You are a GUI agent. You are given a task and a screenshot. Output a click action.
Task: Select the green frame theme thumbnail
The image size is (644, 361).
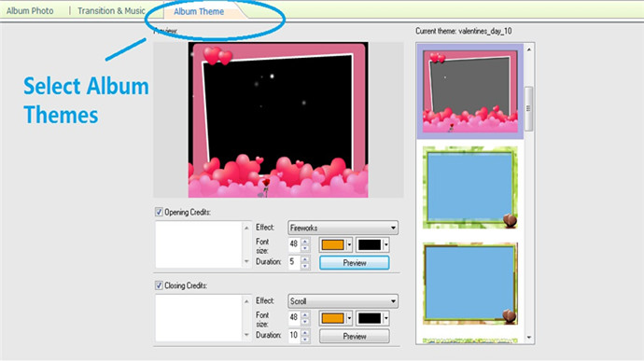(x=469, y=187)
